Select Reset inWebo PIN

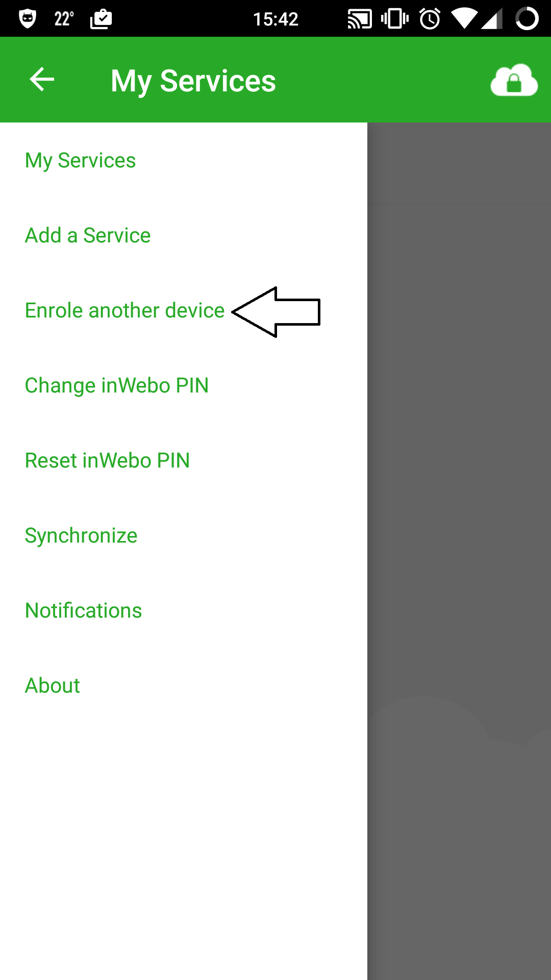107,460
